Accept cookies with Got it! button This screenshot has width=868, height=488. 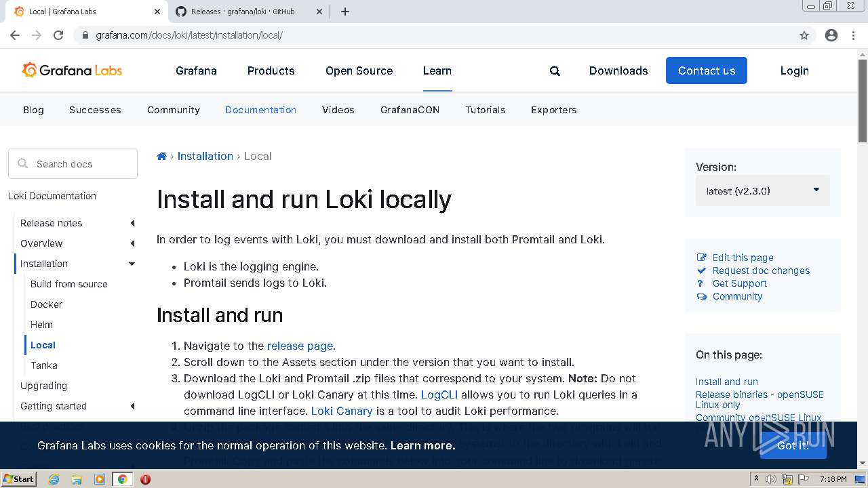[793, 445]
